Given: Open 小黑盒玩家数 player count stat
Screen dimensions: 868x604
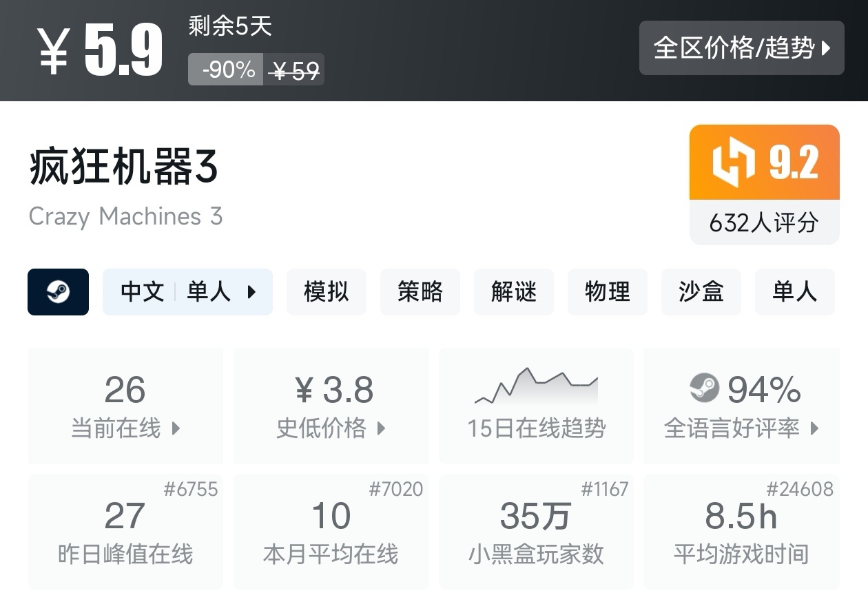Looking at the screenshot, I should (x=536, y=530).
